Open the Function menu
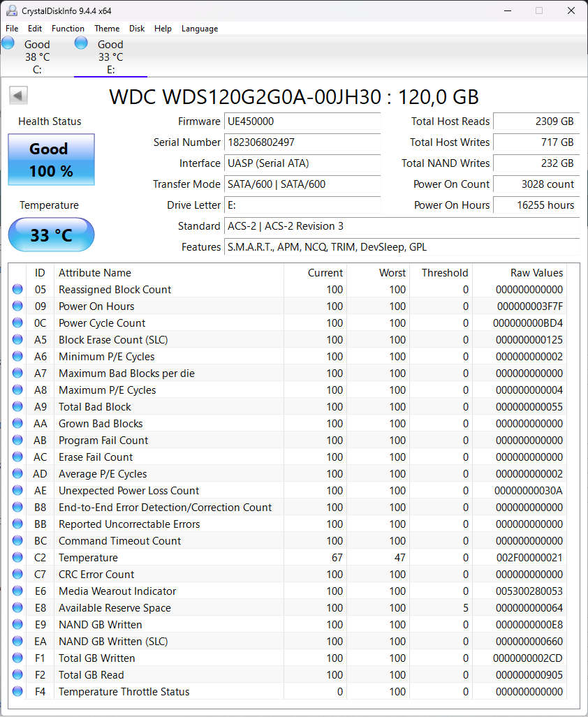This screenshot has width=588, height=717. [68, 29]
